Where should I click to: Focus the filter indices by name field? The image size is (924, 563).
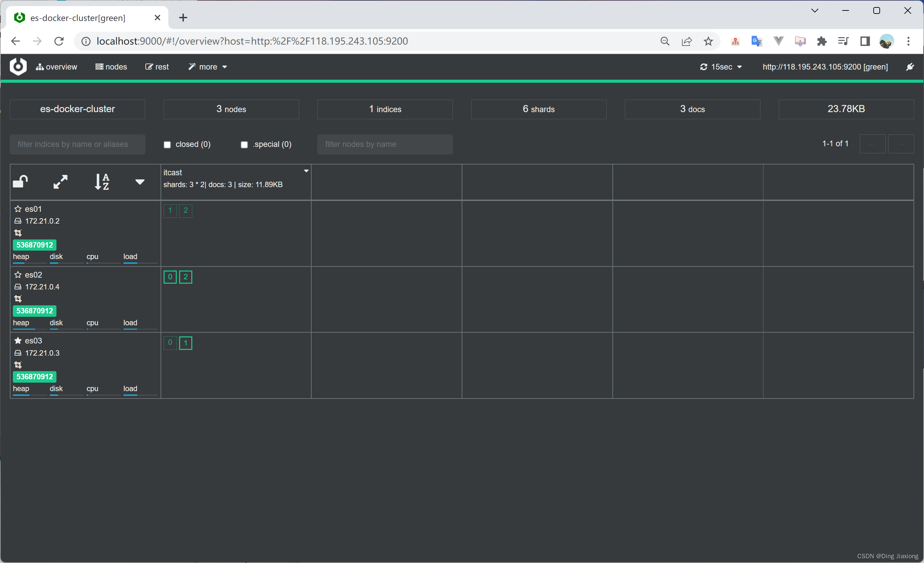click(77, 144)
